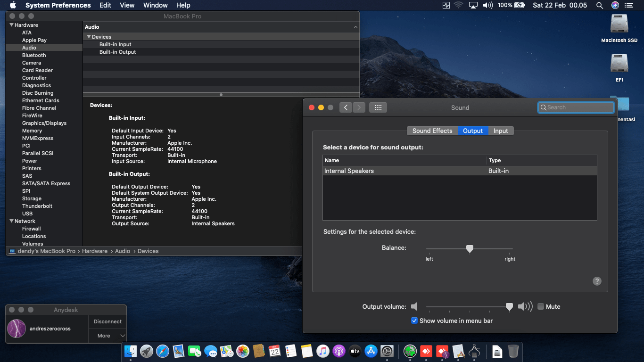Enable the Mute checkbox

point(541,306)
